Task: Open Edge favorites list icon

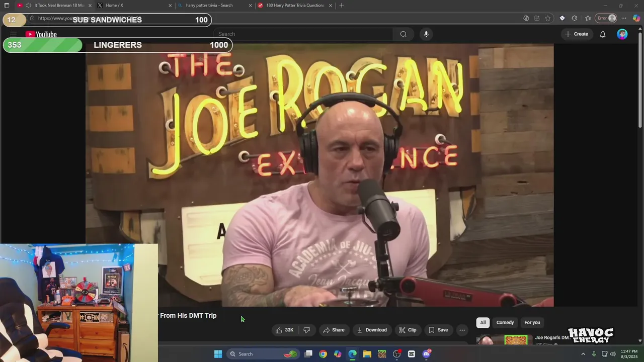Action: [x=588, y=18]
